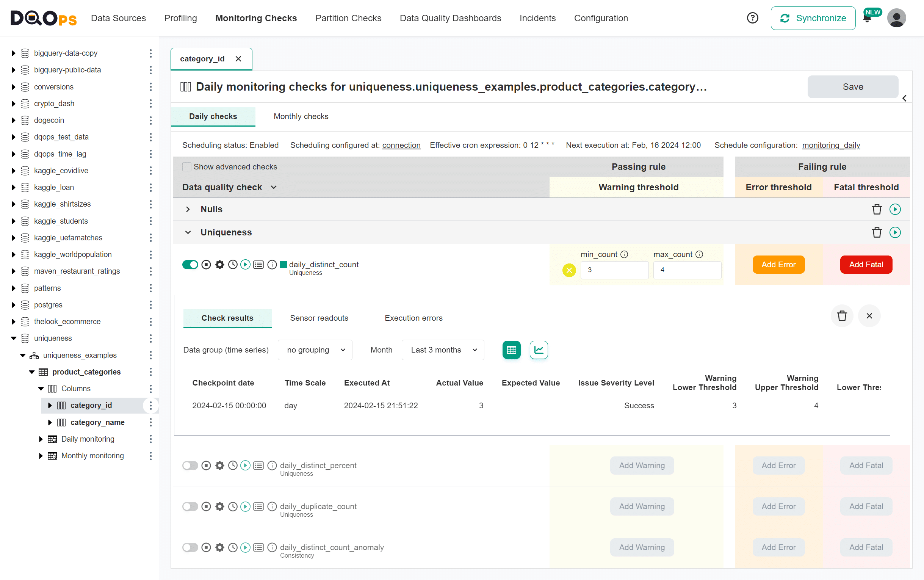Check the Show advanced checks box
The width and height of the screenshot is (924, 580).
pos(187,166)
